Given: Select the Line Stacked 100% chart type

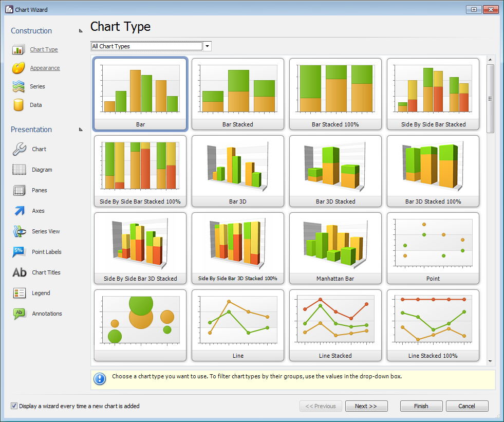Looking at the screenshot, I should click(433, 325).
